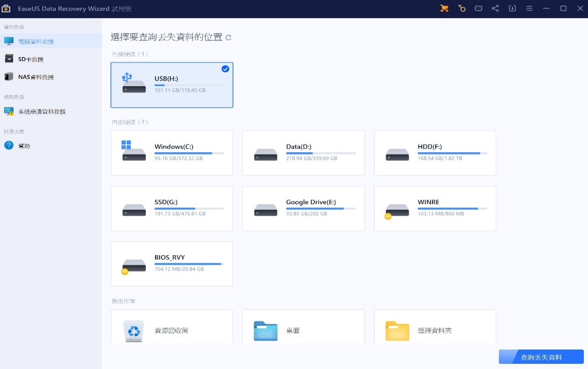This screenshot has width=588, height=369.
Task: Open the hamburger menu in title bar
Action: point(529,8)
